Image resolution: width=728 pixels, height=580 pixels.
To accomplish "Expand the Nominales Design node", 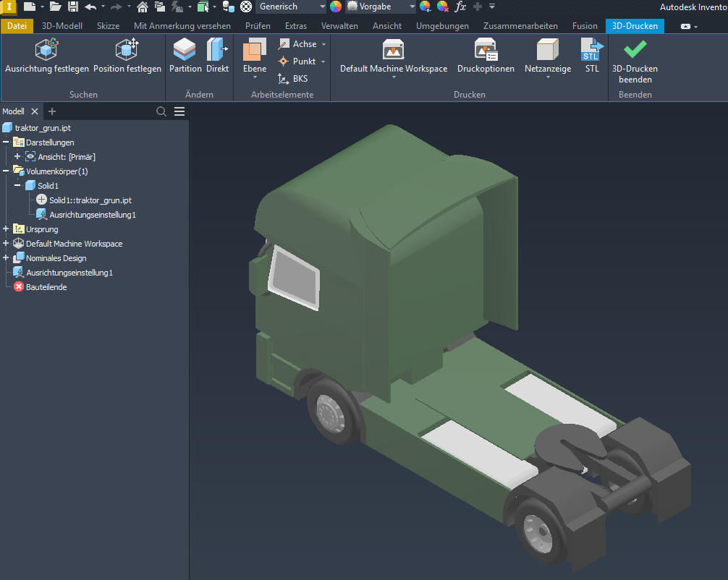I will pyautogui.click(x=7, y=258).
